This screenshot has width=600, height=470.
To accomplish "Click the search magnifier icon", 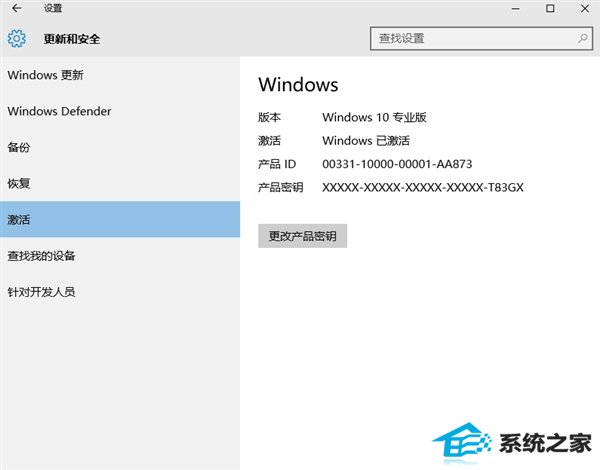I will coord(583,38).
